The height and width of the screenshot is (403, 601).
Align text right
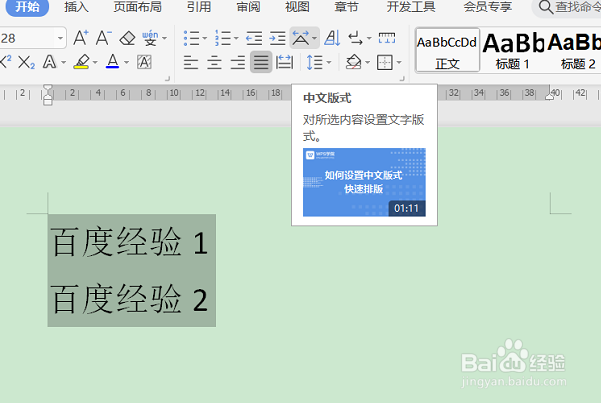(x=238, y=62)
